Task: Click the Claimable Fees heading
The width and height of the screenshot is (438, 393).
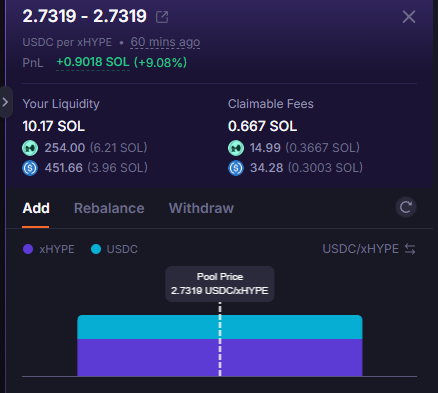Action: point(271,104)
